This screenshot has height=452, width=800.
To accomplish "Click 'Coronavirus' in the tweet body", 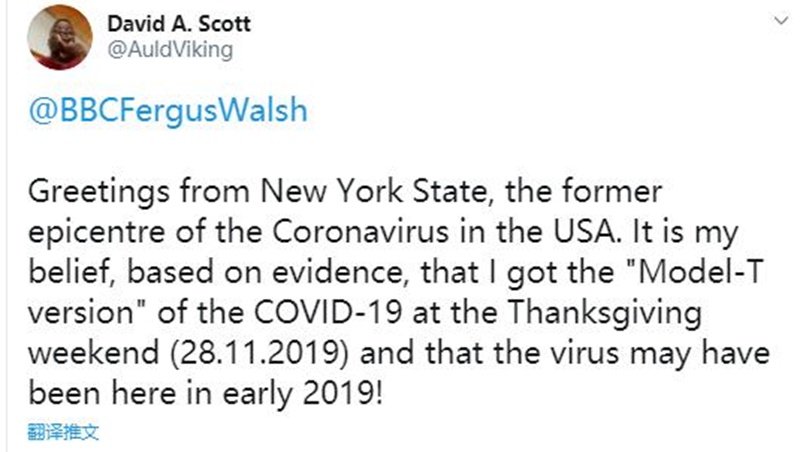I will coord(360,232).
